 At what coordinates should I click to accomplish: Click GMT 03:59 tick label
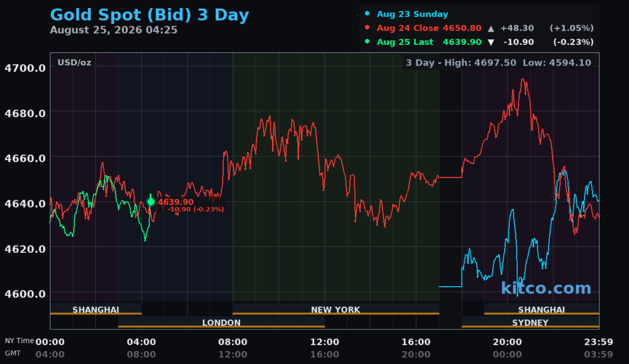click(598, 354)
